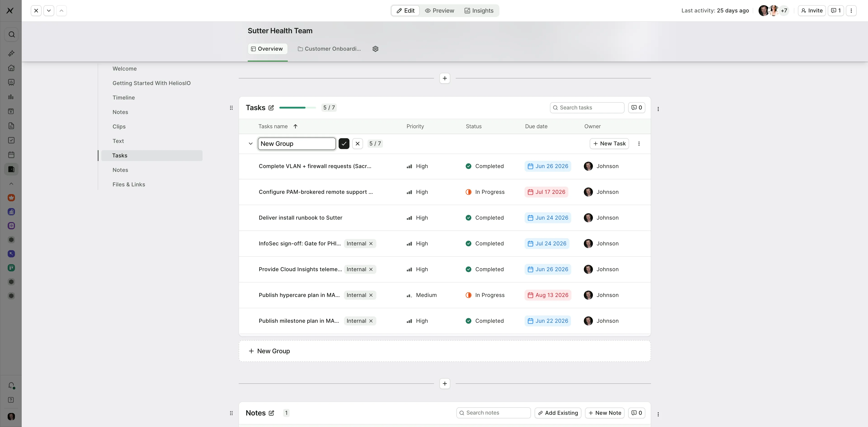Grab the drag handle beside Tasks section

pos(231,108)
